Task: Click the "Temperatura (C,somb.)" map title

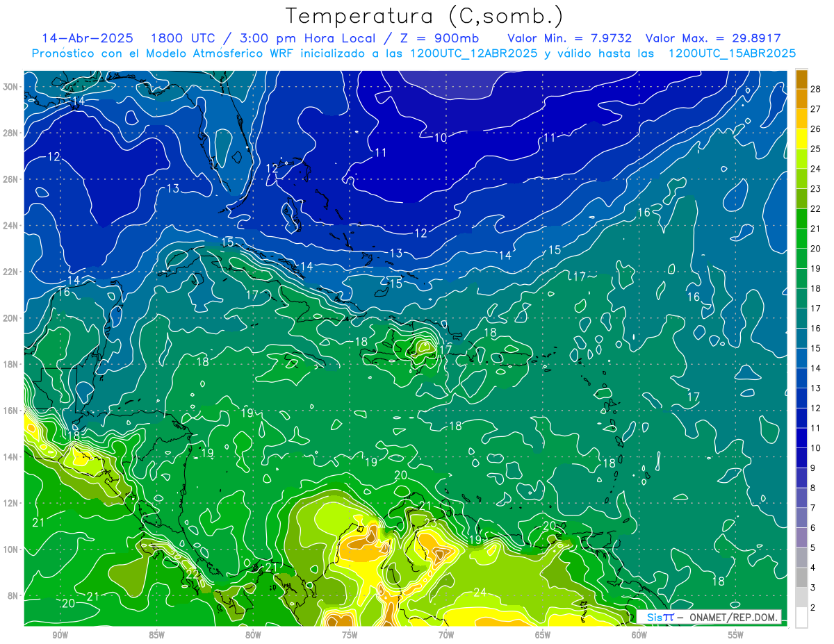Action: coord(424,16)
